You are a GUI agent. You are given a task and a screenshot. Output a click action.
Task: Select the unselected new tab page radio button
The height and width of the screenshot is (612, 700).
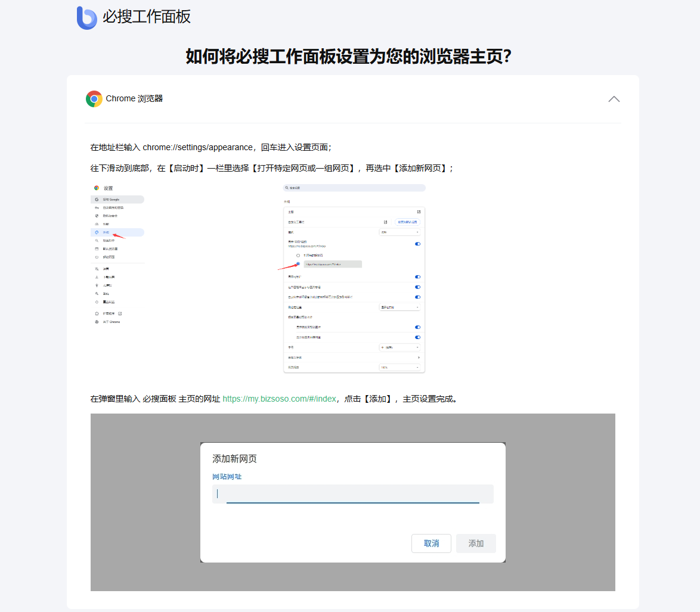(298, 256)
